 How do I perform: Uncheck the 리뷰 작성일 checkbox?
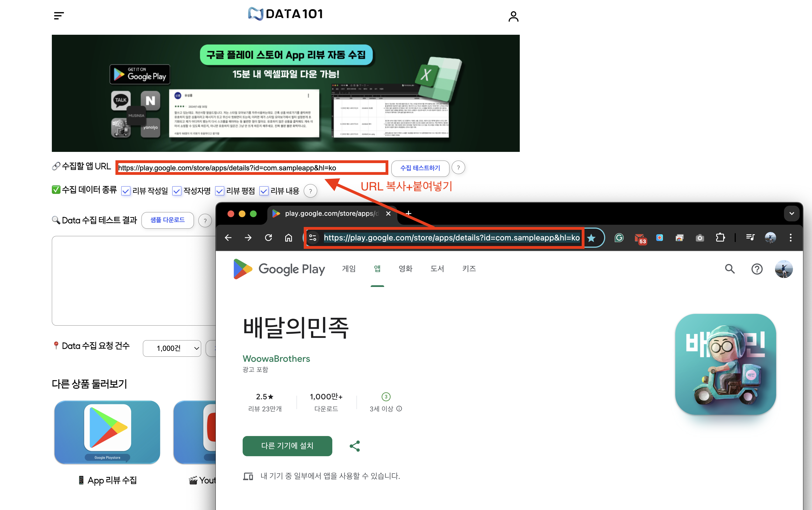coord(126,191)
